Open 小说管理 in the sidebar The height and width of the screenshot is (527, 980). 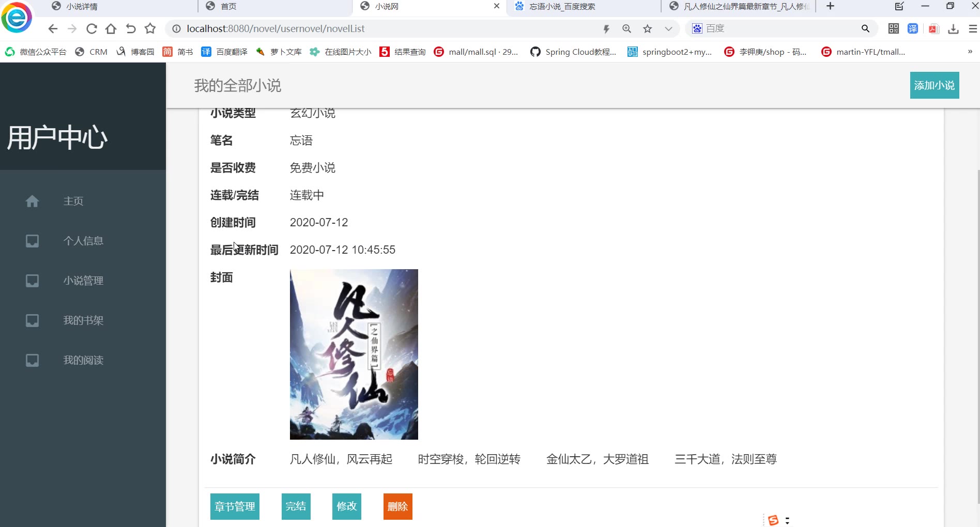(x=83, y=281)
